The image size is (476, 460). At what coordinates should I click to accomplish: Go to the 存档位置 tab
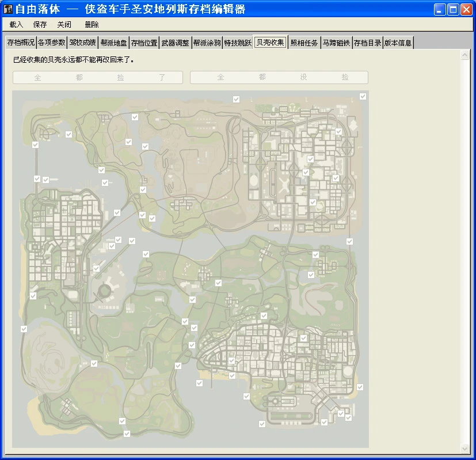click(x=144, y=43)
